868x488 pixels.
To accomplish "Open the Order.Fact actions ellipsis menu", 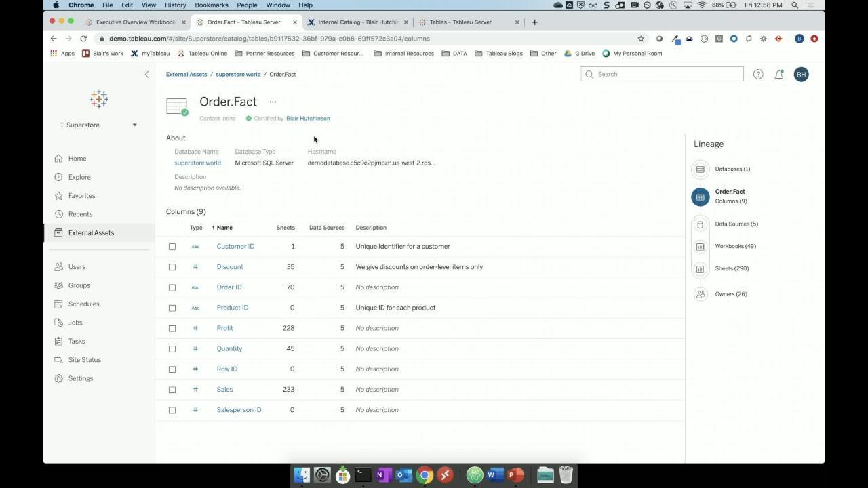I will pyautogui.click(x=273, y=102).
